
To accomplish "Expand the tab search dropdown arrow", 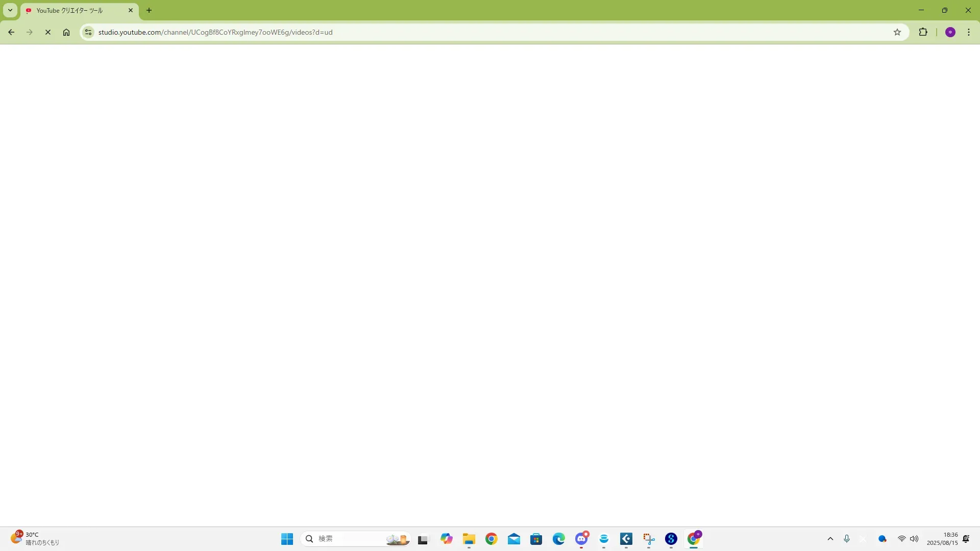I will tap(10, 10).
